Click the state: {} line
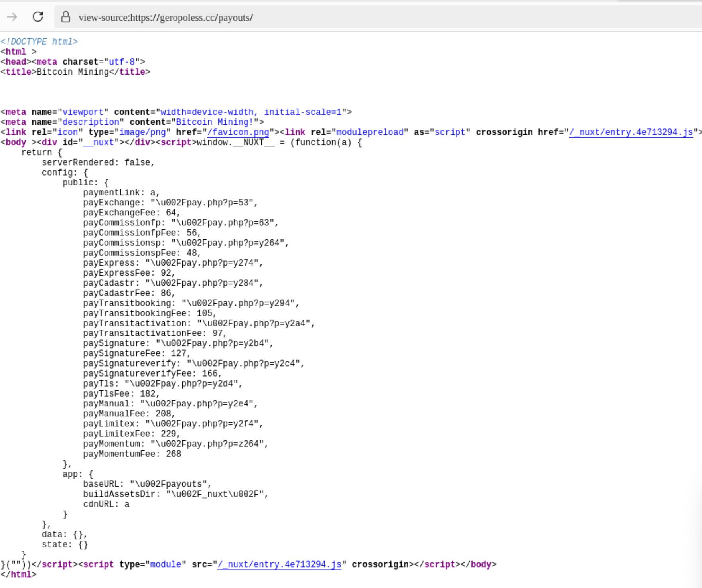Screen dimensions: 702x588 (x=65, y=545)
